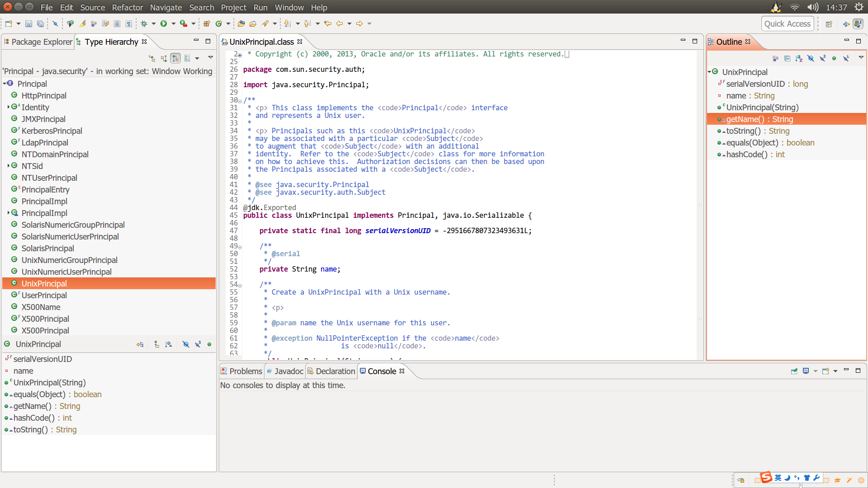
Task: Toggle alphabetical sort in the Outline panel
Action: click(x=799, y=58)
